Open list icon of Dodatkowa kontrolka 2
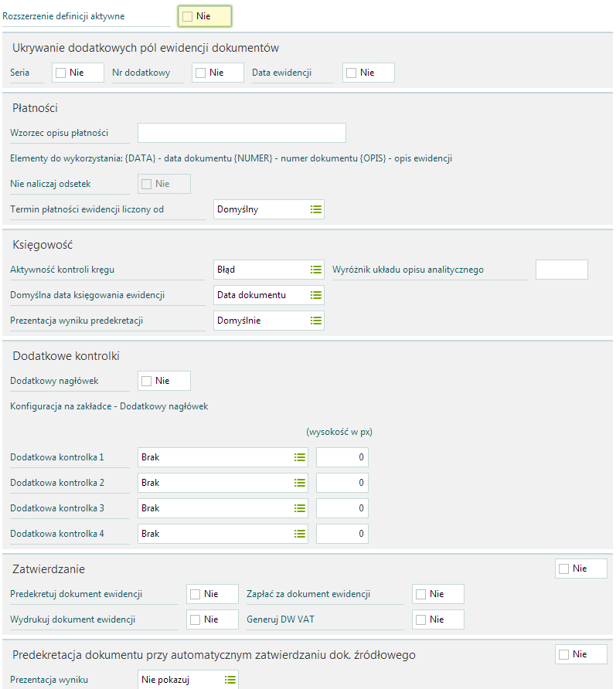This screenshot has width=616, height=689. point(299,483)
